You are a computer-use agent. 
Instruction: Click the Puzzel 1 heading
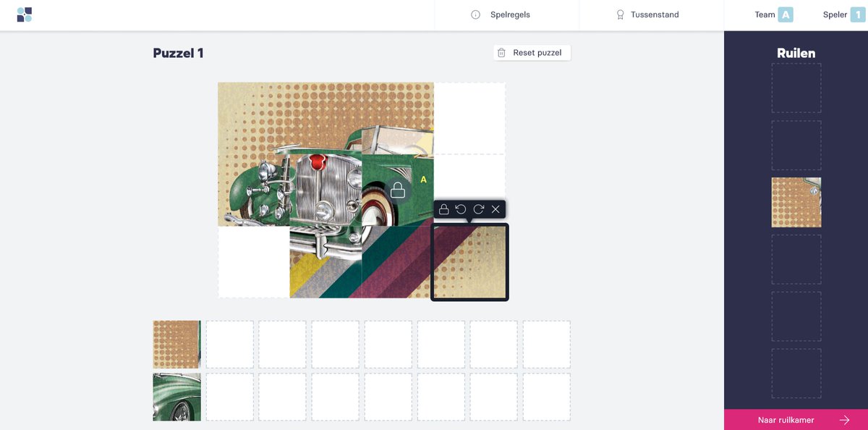click(x=178, y=53)
